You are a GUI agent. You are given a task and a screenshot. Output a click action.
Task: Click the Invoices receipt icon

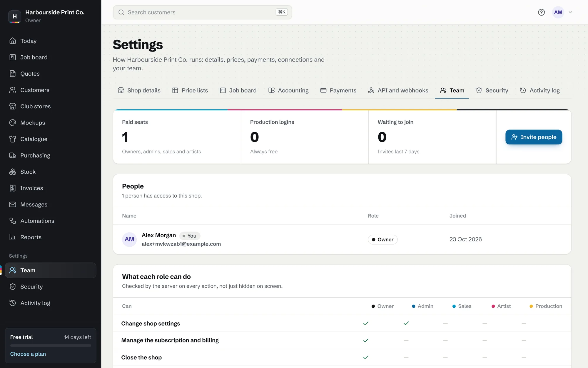13,188
